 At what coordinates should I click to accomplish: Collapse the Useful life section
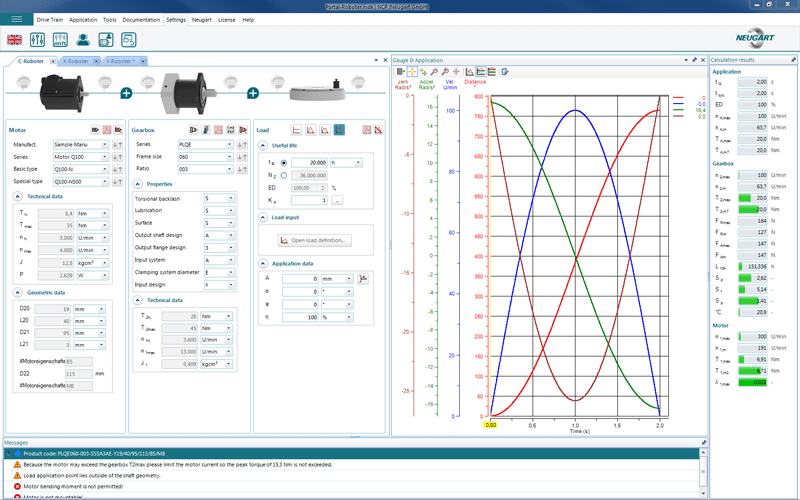point(263,145)
